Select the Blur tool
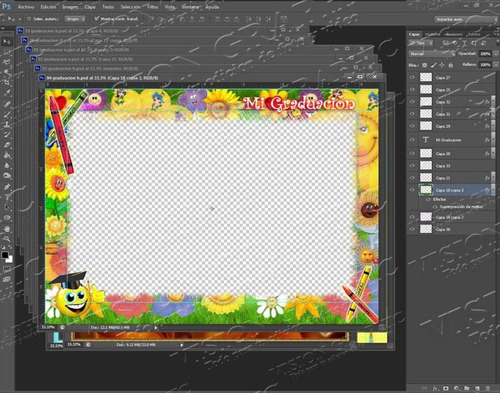 point(6,165)
